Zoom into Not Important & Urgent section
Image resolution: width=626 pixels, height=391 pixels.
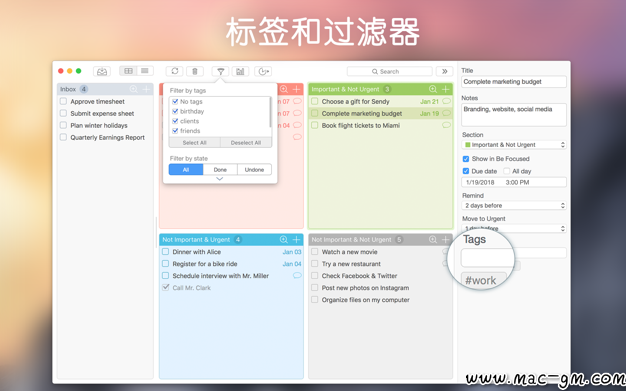tap(283, 240)
